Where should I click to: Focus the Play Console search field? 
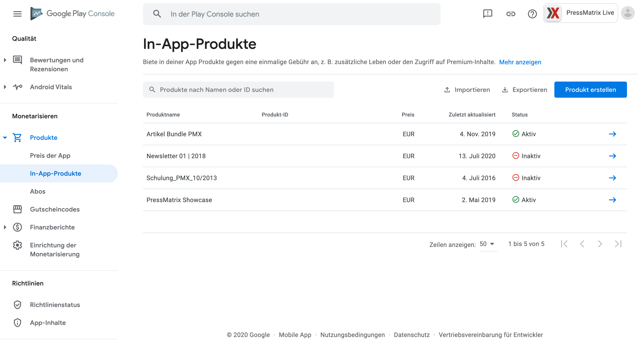(292, 14)
